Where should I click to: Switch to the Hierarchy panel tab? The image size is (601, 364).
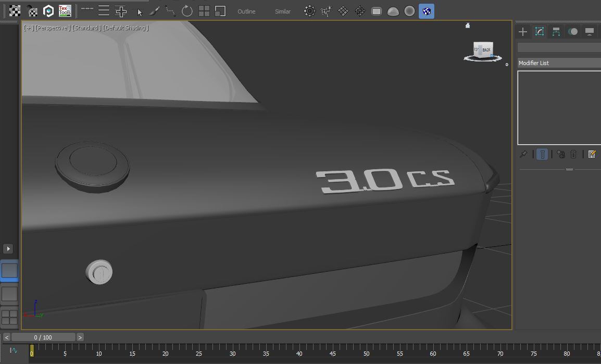click(x=556, y=32)
